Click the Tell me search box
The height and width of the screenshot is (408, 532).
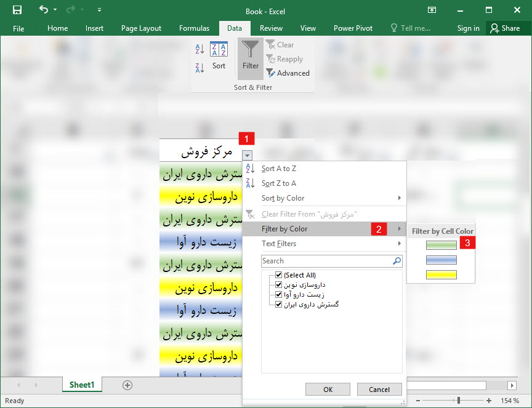click(x=411, y=28)
